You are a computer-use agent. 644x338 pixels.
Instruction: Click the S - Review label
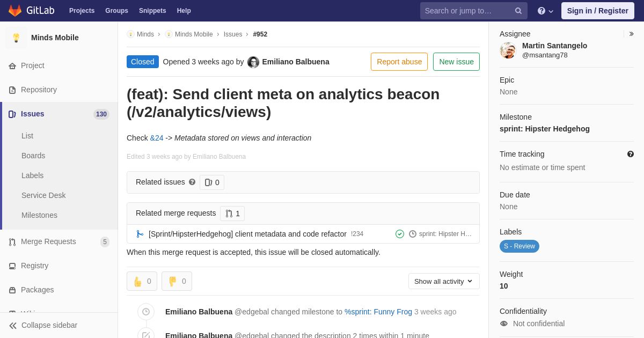point(519,246)
